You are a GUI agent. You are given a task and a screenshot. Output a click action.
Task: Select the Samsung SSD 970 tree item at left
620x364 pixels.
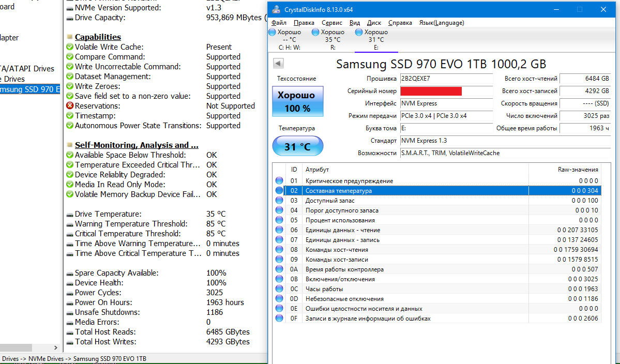point(29,89)
